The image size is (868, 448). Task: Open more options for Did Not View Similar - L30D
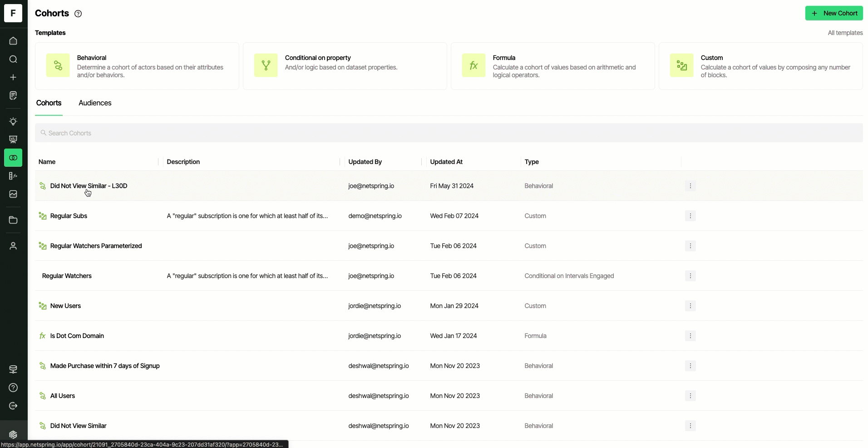[690, 186]
